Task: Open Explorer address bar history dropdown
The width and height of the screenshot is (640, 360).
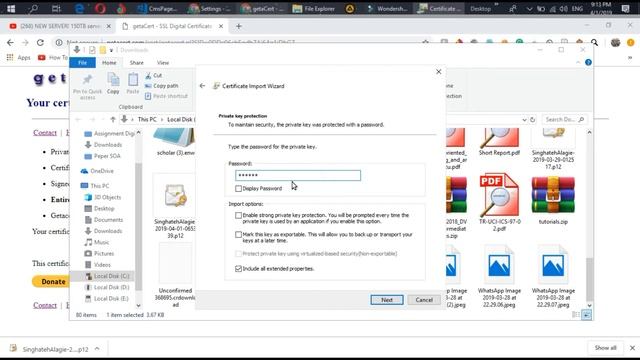Action: [x=524, y=120]
